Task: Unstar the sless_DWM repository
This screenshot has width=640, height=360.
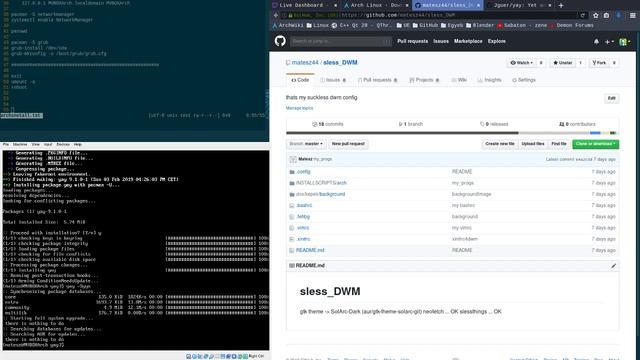Action: (562, 63)
